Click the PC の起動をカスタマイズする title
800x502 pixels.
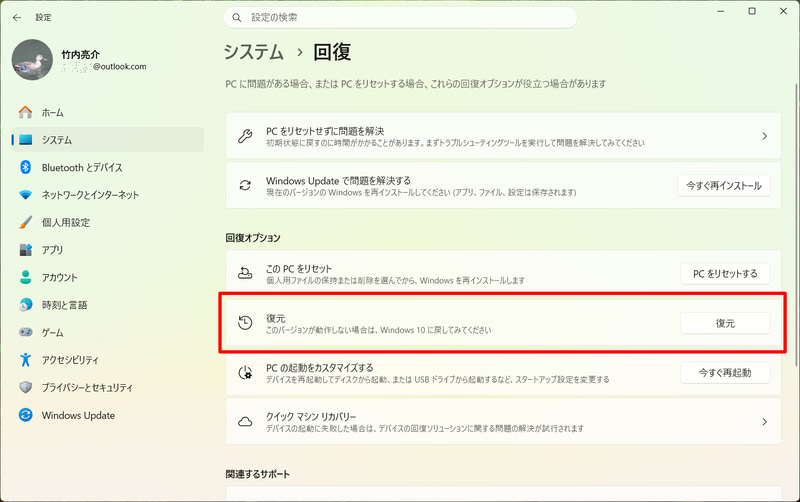pos(320,368)
